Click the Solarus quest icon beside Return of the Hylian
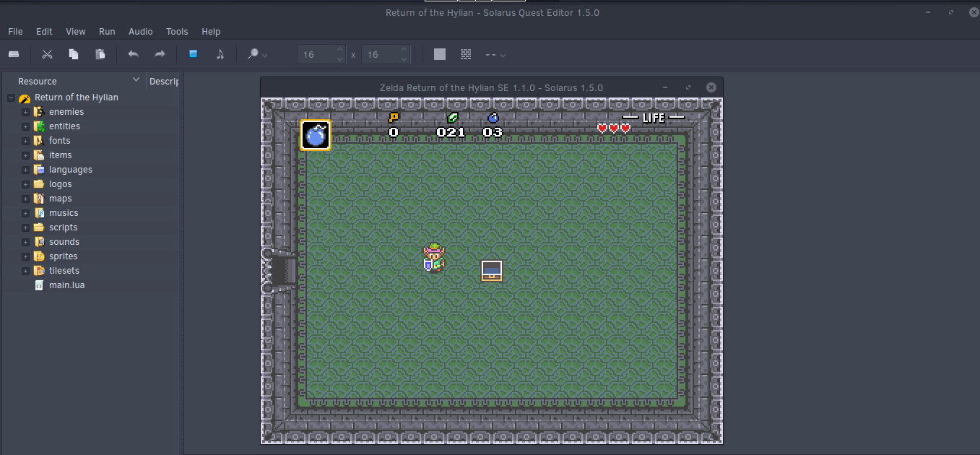This screenshot has width=980, height=455. (25, 97)
